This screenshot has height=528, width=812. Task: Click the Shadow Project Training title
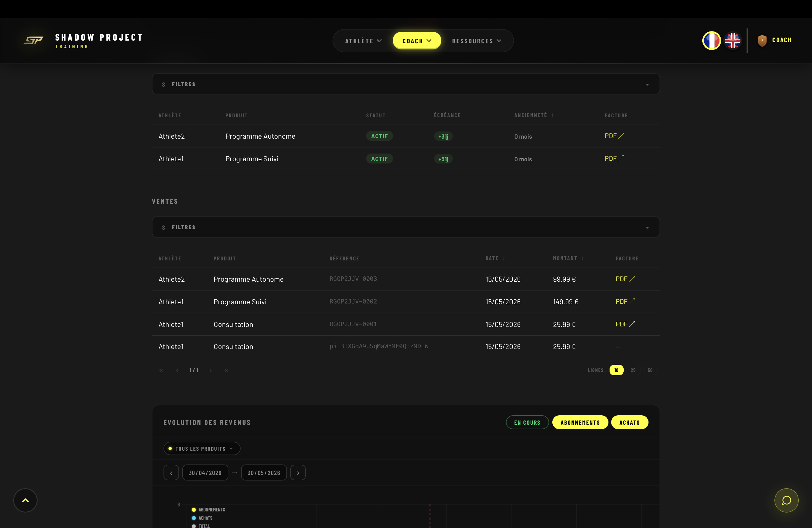click(x=99, y=41)
